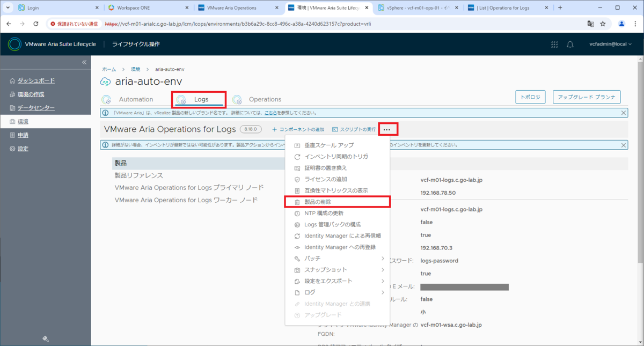Click the VMware Aria Suite Lifecycle logo

tap(14, 44)
